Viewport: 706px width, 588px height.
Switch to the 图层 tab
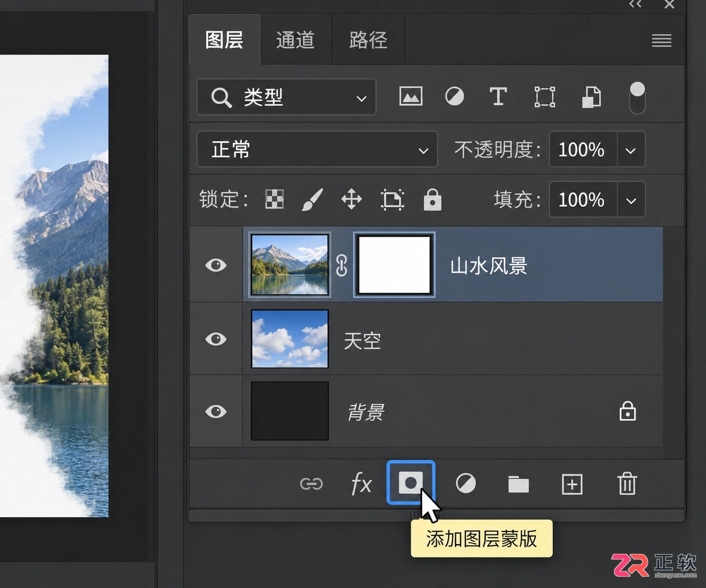(x=225, y=40)
